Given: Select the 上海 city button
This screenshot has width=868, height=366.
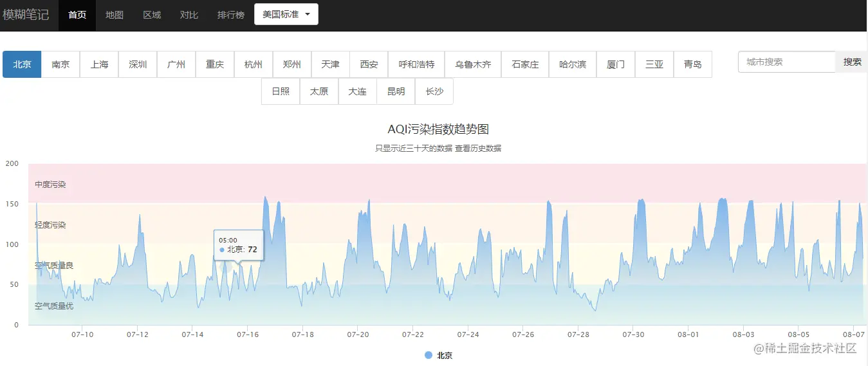Looking at the screenshot, I should pos(99,64).
